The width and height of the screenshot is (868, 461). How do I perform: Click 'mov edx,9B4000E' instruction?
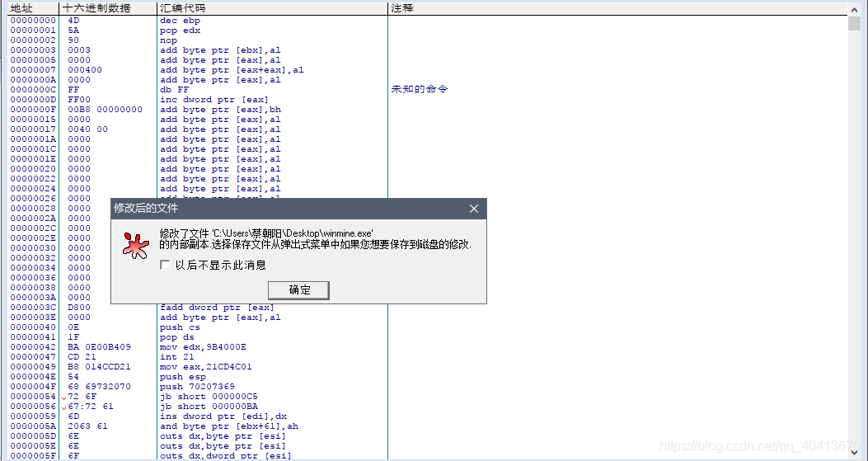[x=203, y=347]
